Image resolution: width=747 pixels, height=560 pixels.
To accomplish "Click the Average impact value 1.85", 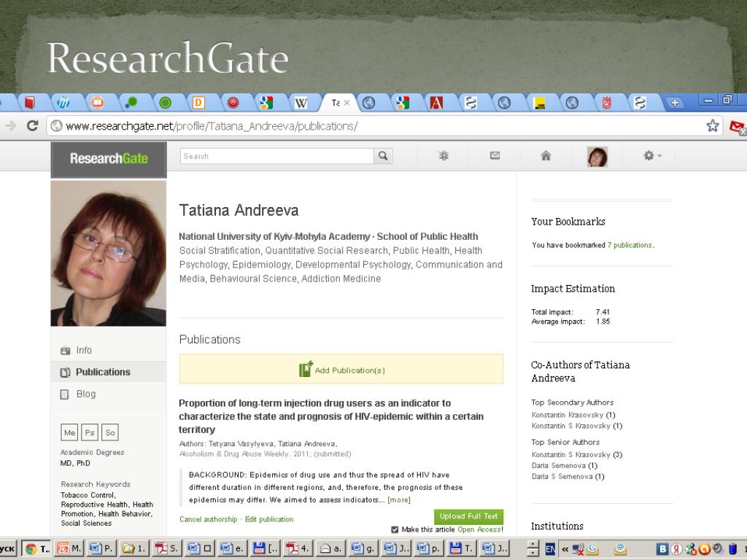I will 603,322.
